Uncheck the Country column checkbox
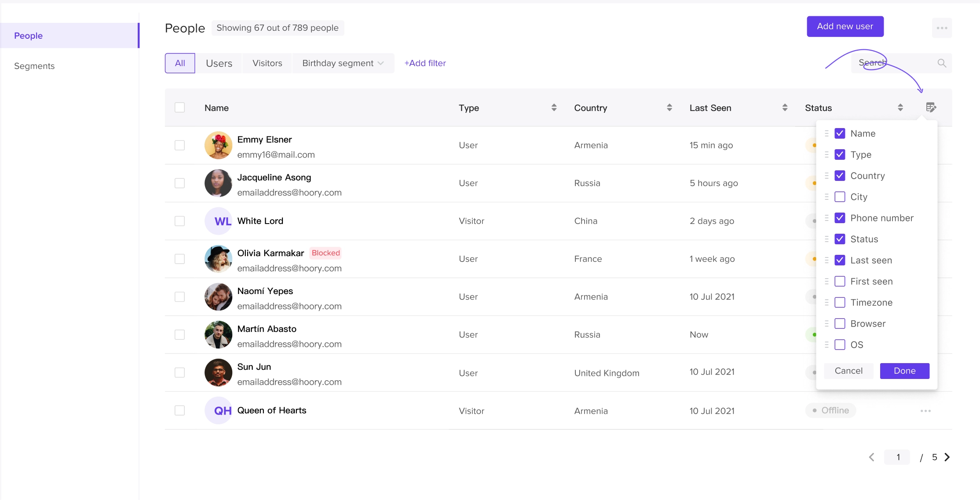The width and height of the screenshot is (980, 500). (840, 176)
